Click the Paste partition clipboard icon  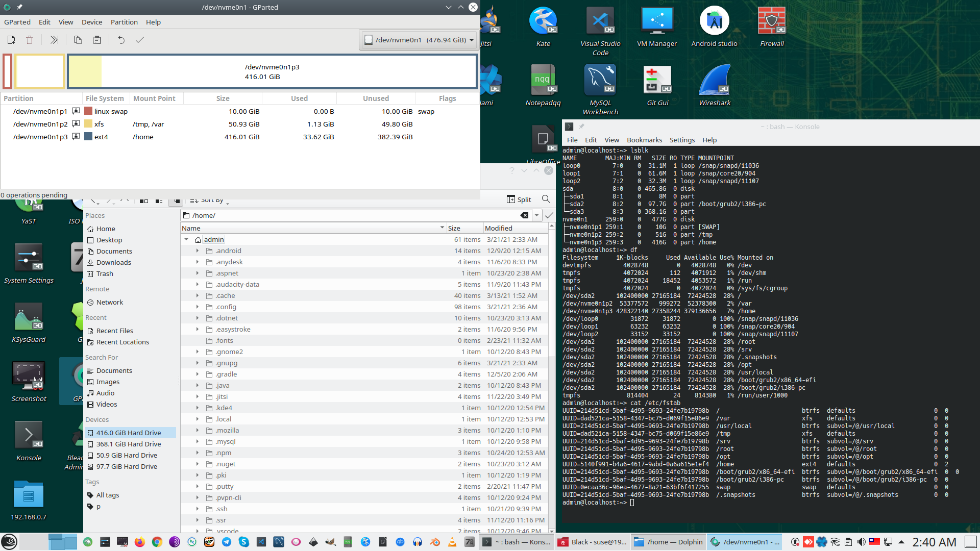point(97,40)
